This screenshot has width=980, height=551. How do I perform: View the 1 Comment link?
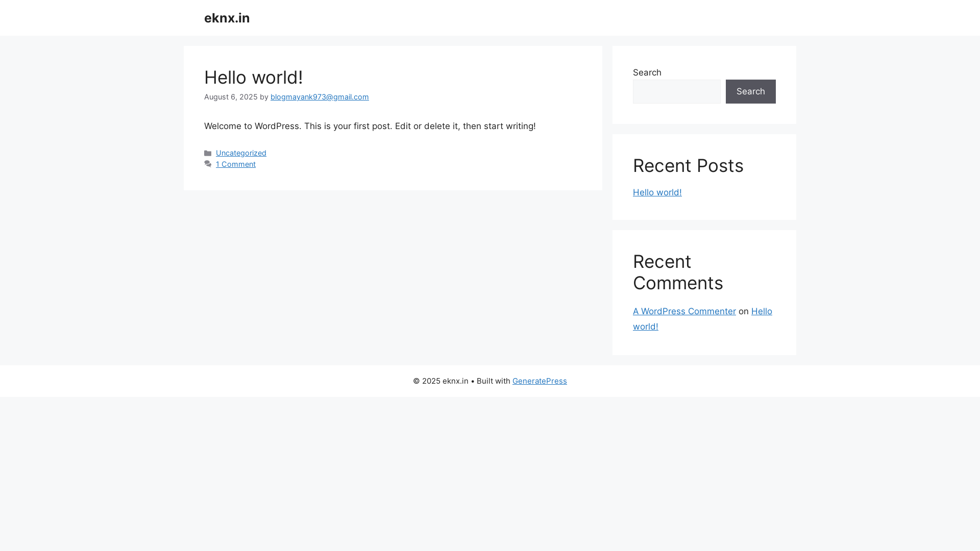(236, 164)
